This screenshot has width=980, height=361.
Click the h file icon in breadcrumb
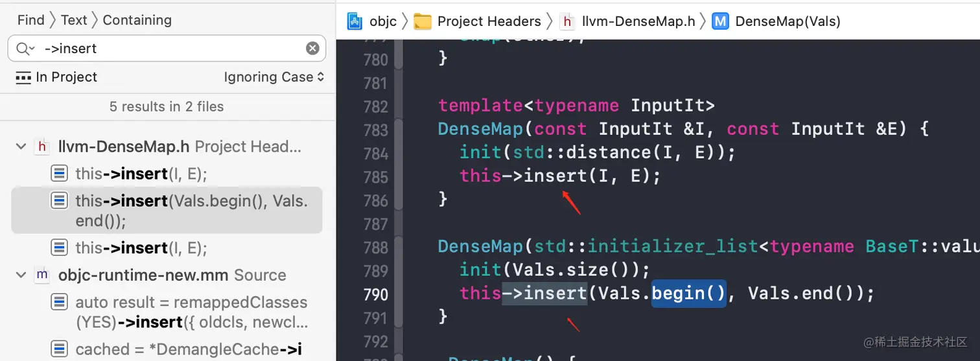tap(568, 21)
